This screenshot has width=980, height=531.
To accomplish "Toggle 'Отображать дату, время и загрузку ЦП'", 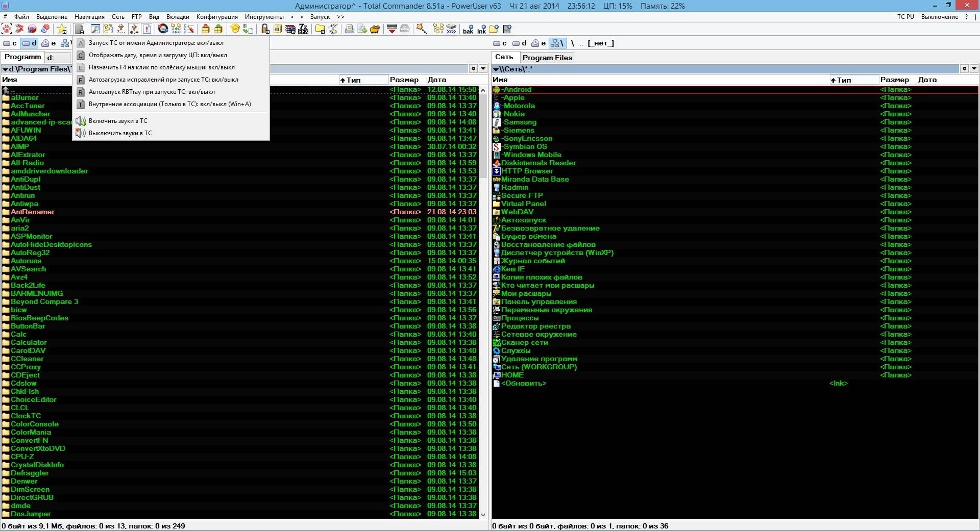I will tap(171, 55).
